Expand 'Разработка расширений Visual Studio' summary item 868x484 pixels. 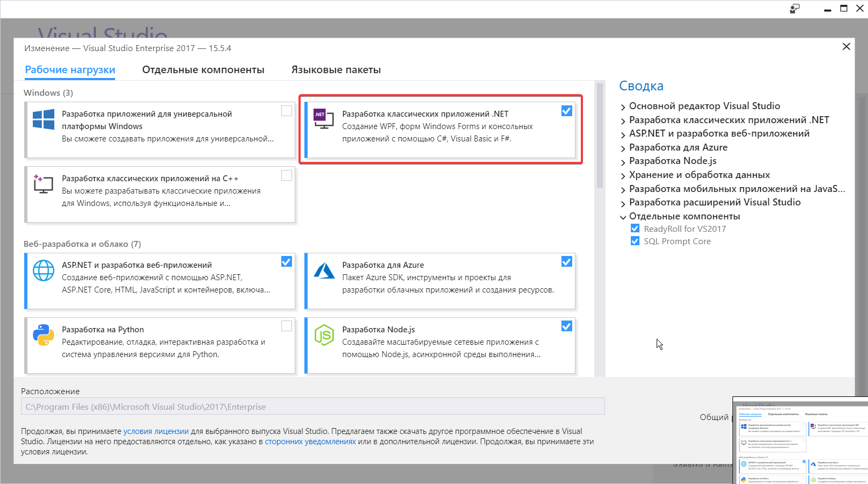623,203
